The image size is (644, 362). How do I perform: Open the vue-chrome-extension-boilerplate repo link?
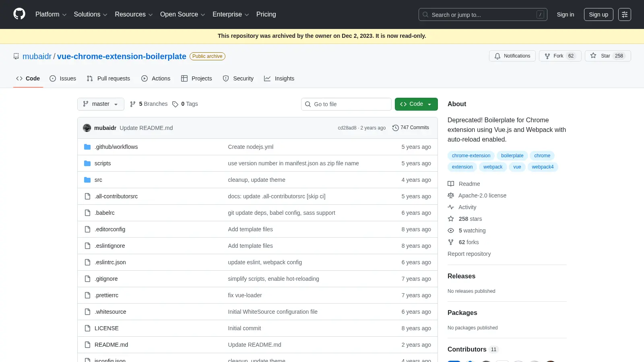pyautogui.click(x=122, y=56)
